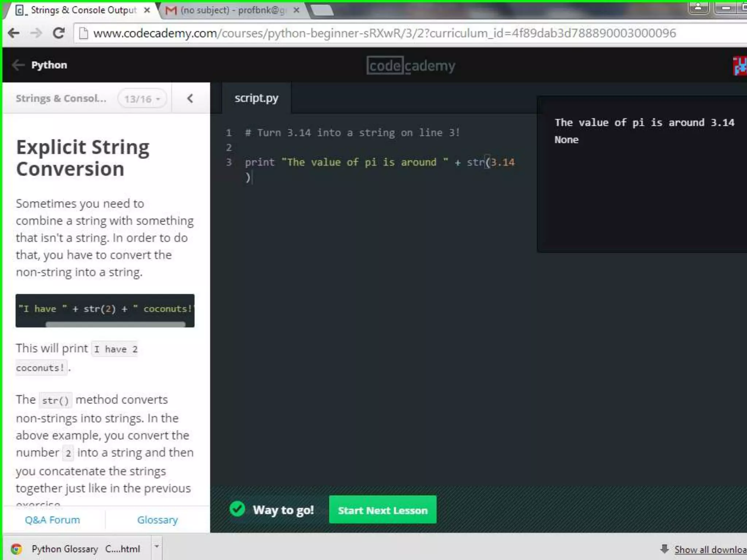Click the back arrow next to Python
This screenshot has height=560, width=747.
[x=18, y=65]
